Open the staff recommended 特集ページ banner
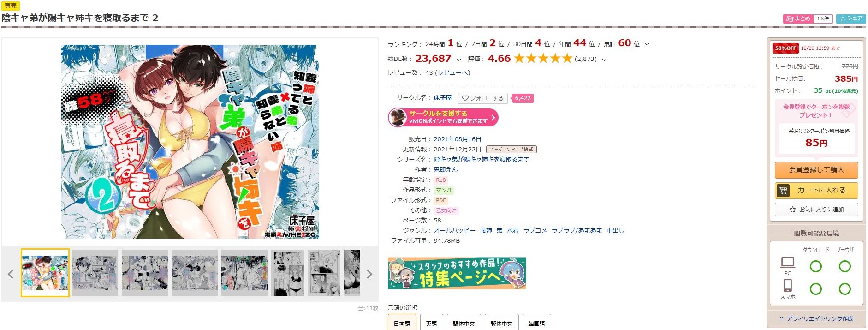The image size is (868, 330). 457,273
